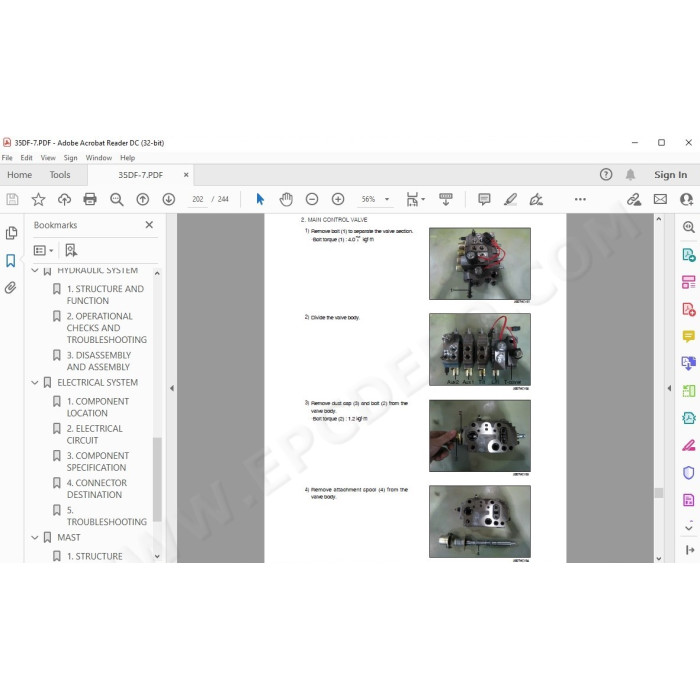
Task: Zoom in with the plus icon
Action: (x=338, y=199)
